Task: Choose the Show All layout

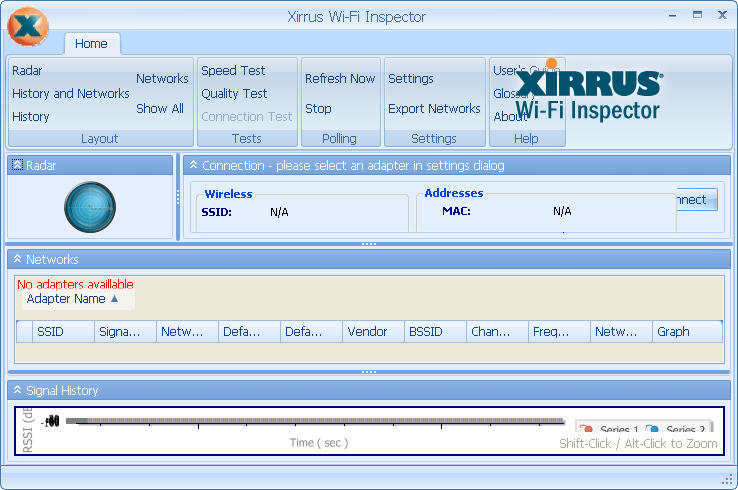Action: coord(160,109)
